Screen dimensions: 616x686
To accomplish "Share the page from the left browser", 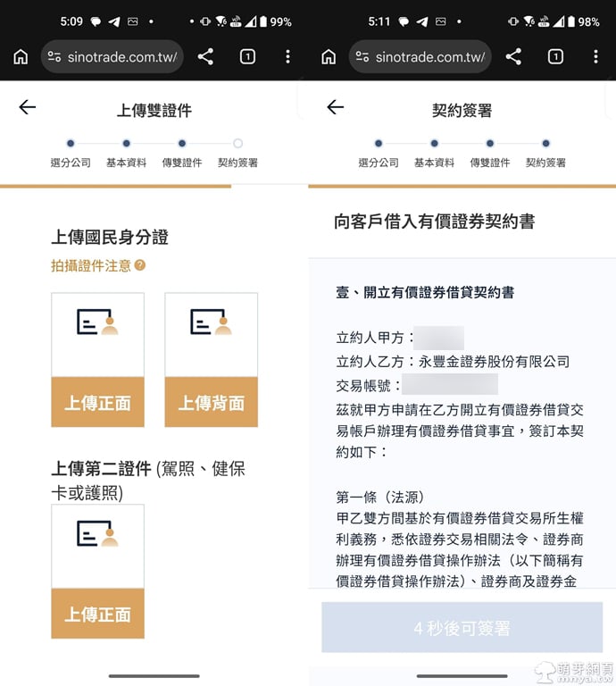I will (205, 57).
